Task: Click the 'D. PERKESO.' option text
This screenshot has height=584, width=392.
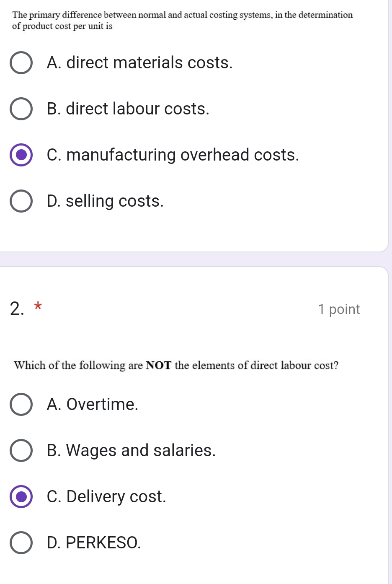Action: click(94, 543)
